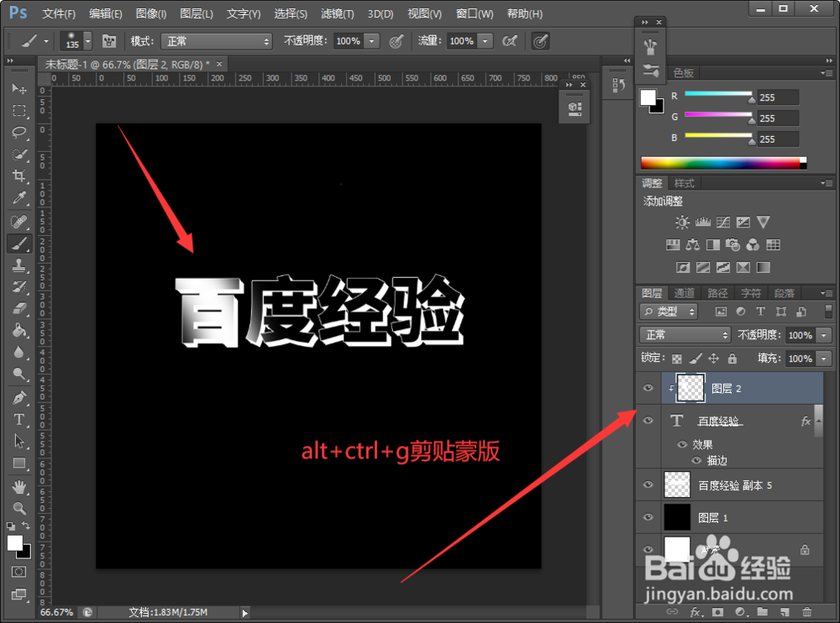
Task: Select the Dodge tool
Action: pos(19,374)
